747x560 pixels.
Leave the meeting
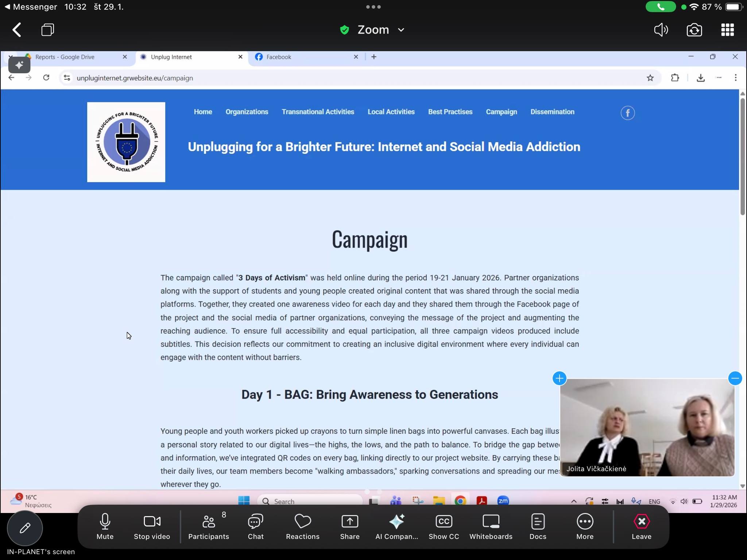tap(641, 526)
